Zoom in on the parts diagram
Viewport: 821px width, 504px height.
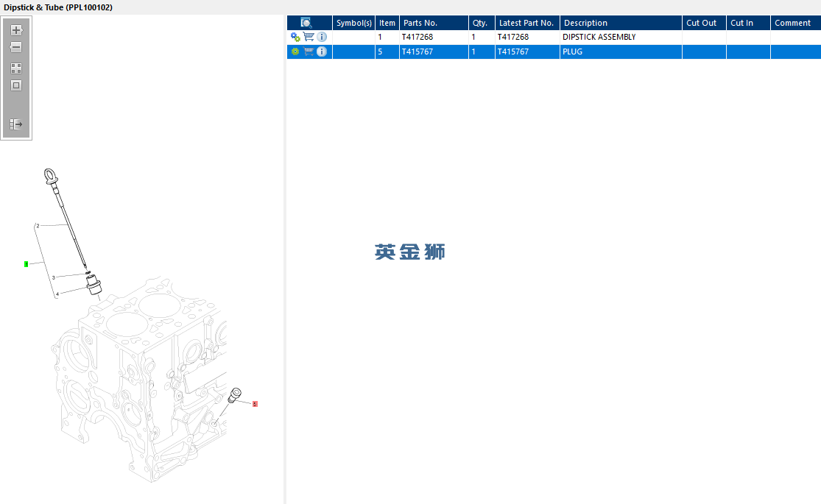tap(16, 30)
